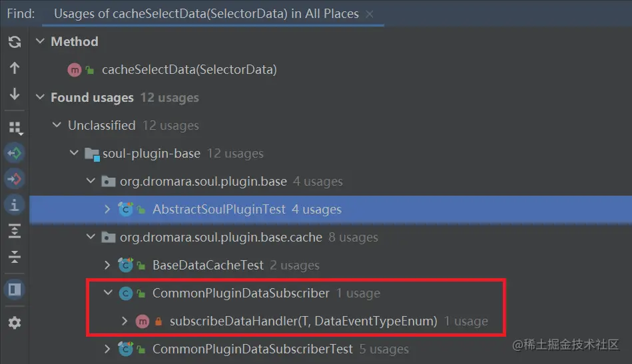Go to previous occurrence with the up arrow
The image size is (632, 364).
point(14,68)
